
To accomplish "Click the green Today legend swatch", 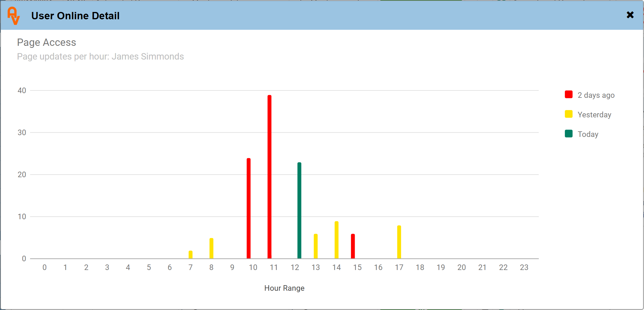I will click(x=568, y=134).
